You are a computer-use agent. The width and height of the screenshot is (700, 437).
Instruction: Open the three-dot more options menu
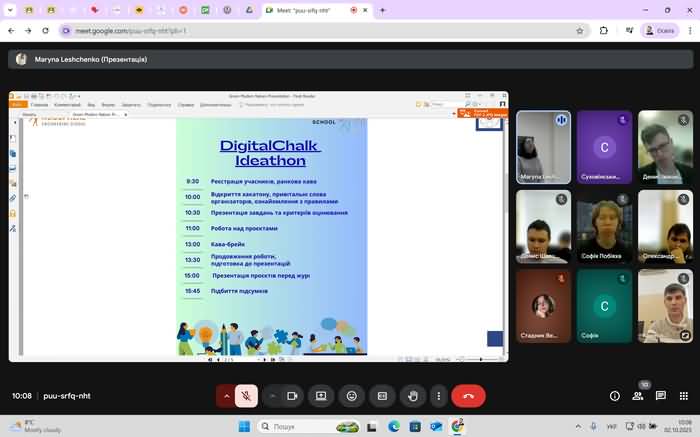(438, 396)
